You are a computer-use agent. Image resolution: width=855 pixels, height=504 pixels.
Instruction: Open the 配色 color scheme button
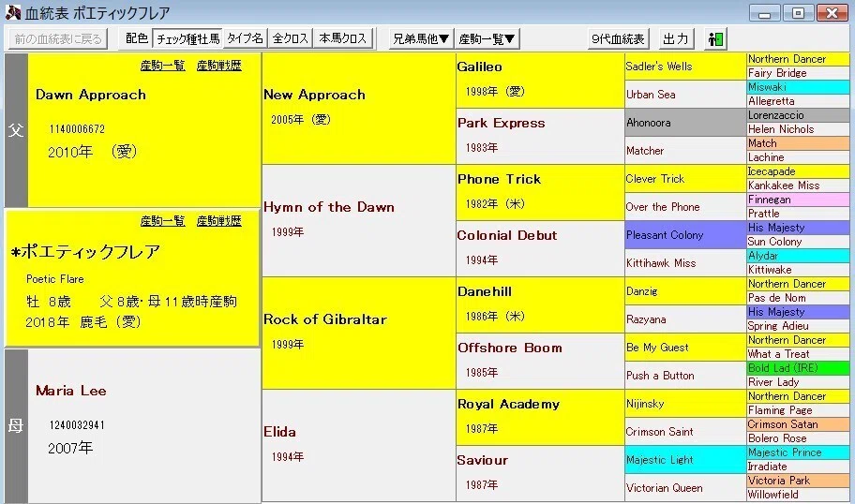coord(136,38)
